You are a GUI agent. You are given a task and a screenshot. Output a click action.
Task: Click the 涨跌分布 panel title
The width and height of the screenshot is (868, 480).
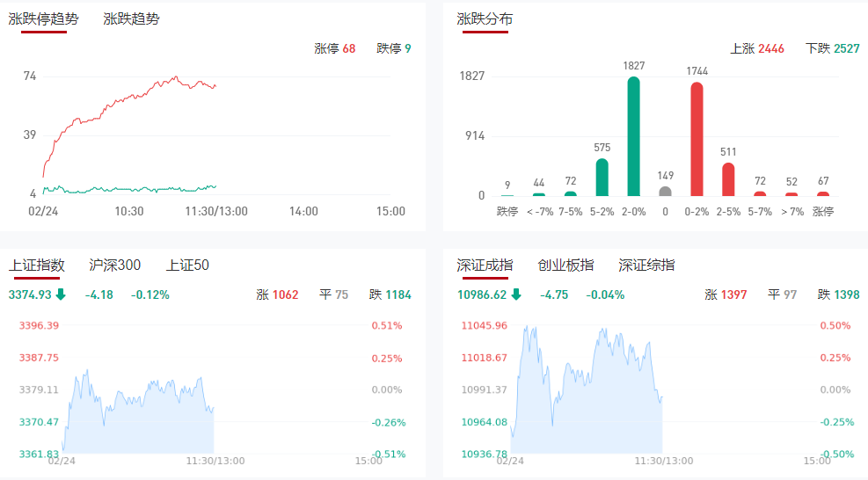[485, 18]
